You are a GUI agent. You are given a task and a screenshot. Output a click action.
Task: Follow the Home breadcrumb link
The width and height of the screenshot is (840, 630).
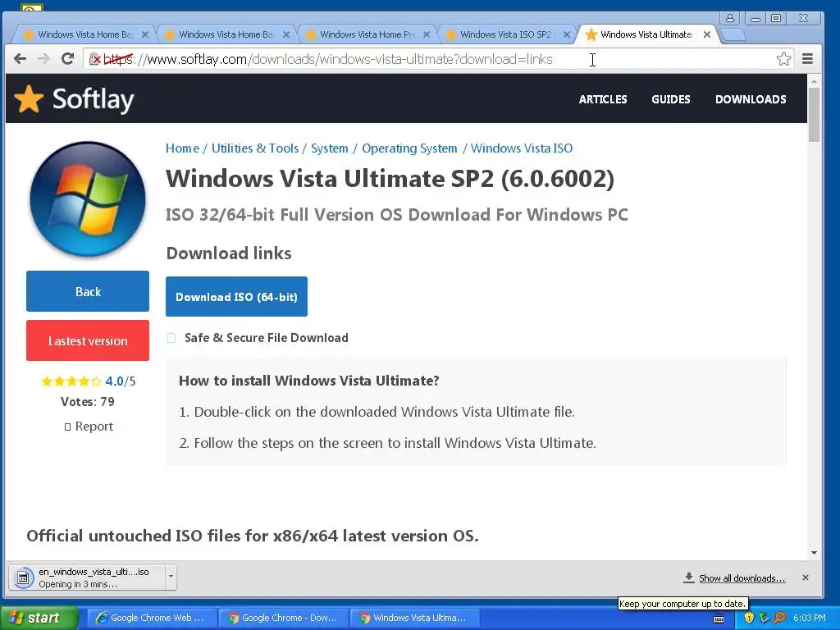point(182,148)
